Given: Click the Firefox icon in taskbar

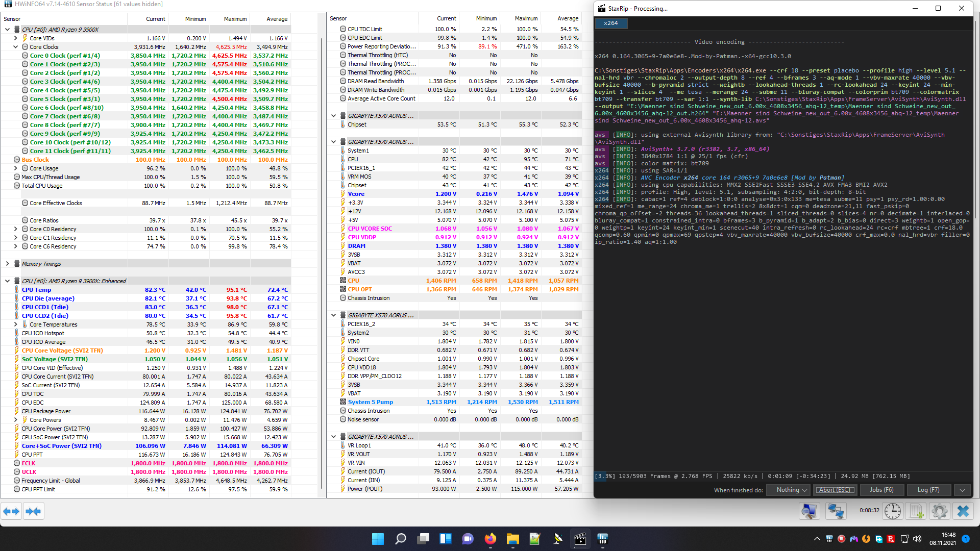Looking at the screenshot, I should point(490,539).
